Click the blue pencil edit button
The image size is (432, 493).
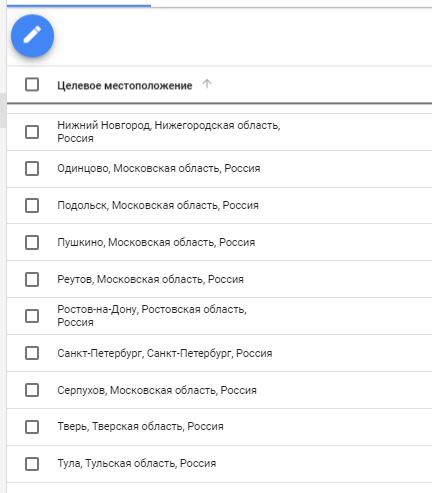click(32, 36)
